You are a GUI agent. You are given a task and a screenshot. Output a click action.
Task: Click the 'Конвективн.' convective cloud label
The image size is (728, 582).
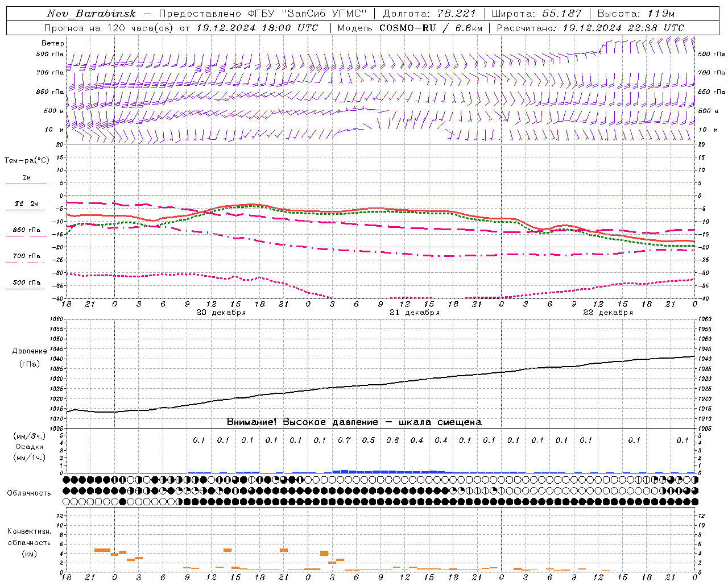[x=29, y=531]
